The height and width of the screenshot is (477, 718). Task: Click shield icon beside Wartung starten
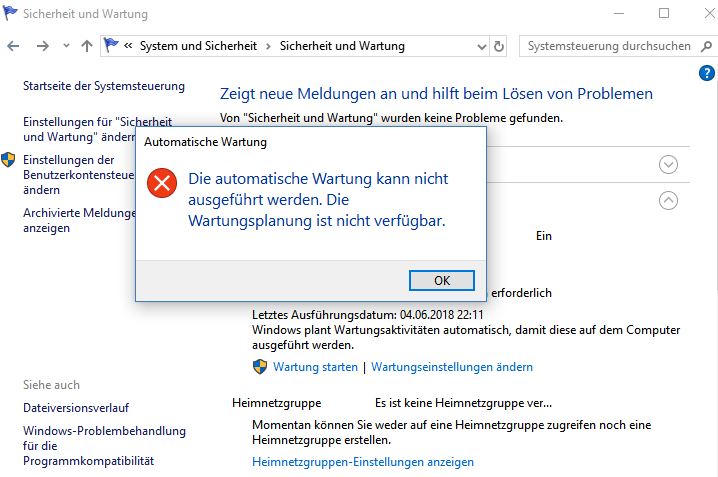(x=260, y=366)
